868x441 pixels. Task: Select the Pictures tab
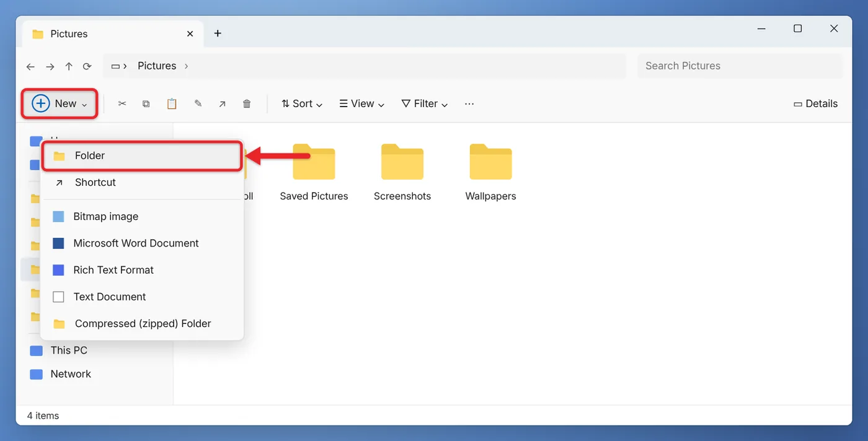pyautogui.click(x=112, y=33)
